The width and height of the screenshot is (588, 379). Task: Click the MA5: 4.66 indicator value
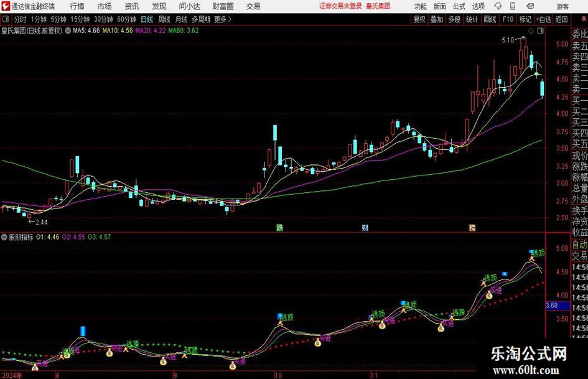86,30
